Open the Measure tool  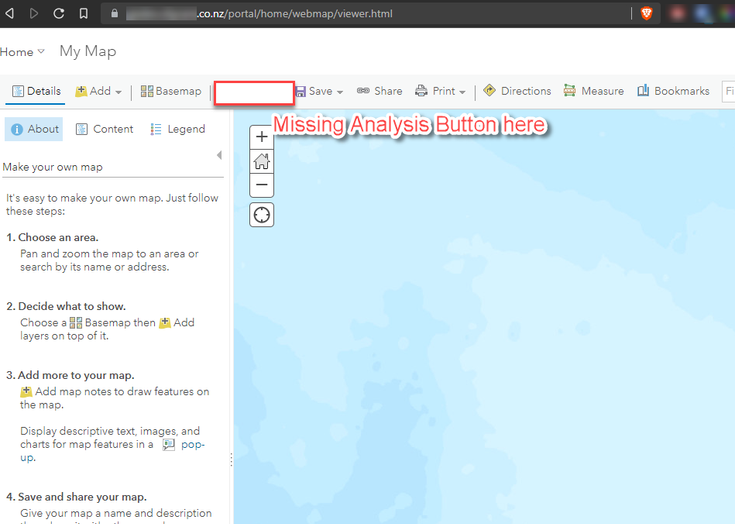(x=593, y=90)
